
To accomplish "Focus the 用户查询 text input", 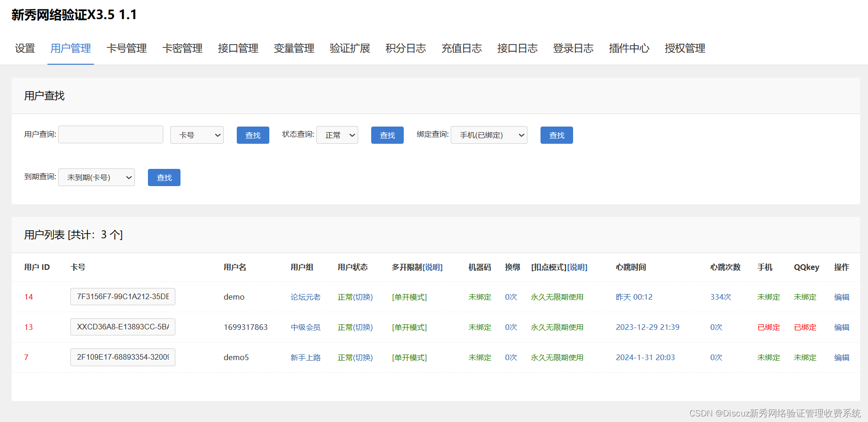I will coord(111,134).
